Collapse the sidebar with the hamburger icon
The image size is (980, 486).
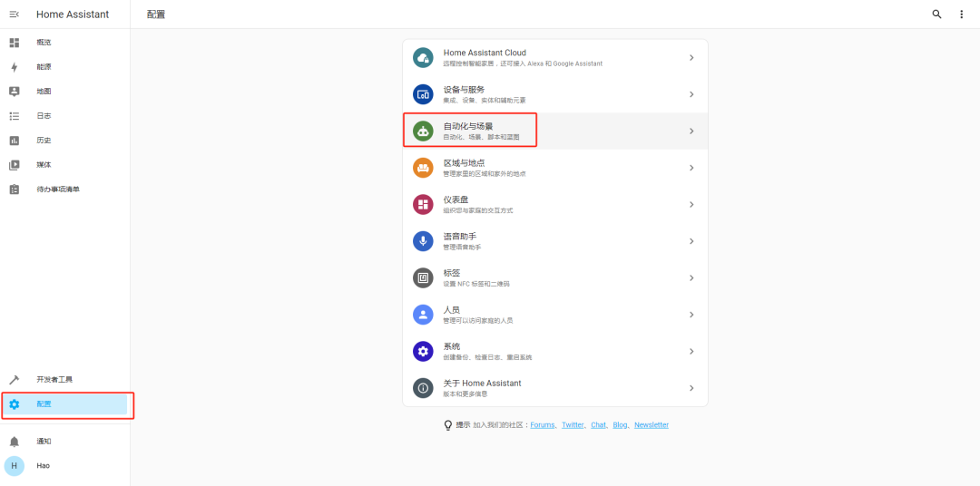click(x=15, y=14)
